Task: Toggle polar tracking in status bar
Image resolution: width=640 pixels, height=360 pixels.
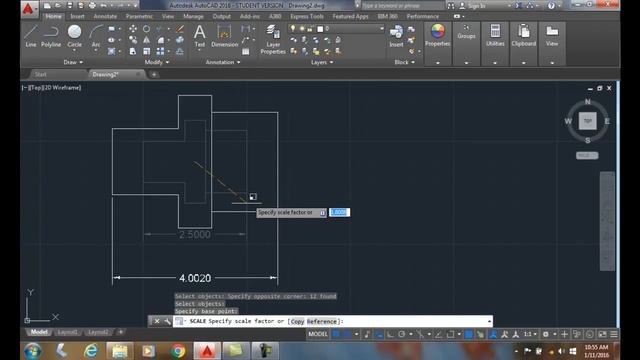Action: pos(402,334)
